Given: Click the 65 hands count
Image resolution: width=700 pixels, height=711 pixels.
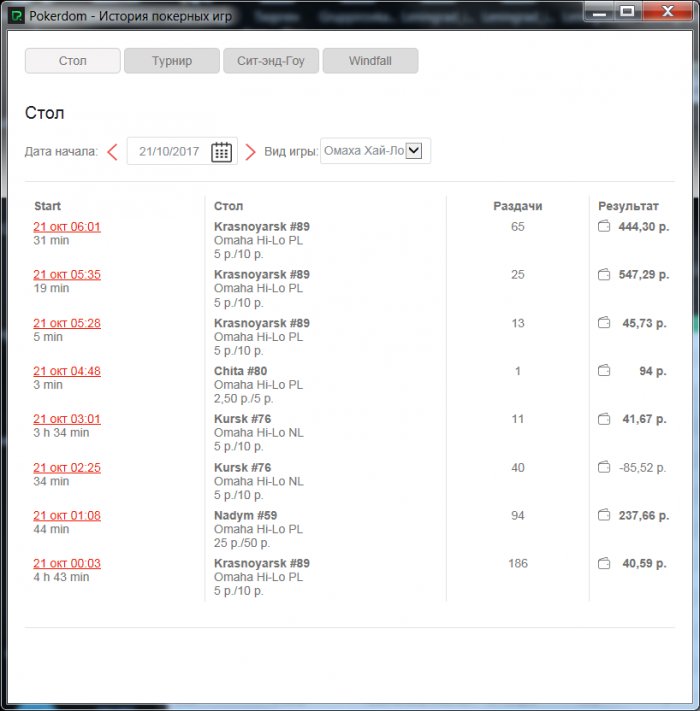Looking at the screenshot, I should click(x=518, y=226).
